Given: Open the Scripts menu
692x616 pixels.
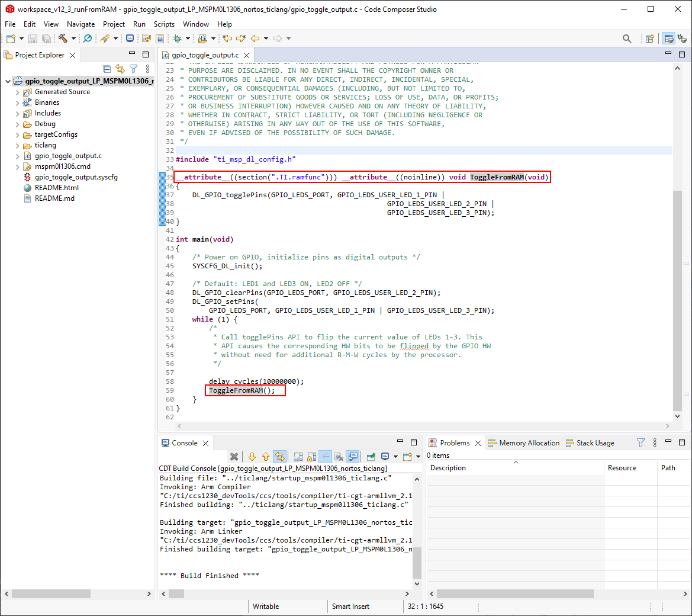Looking at the screenshot, I should (x=164, y=24).
